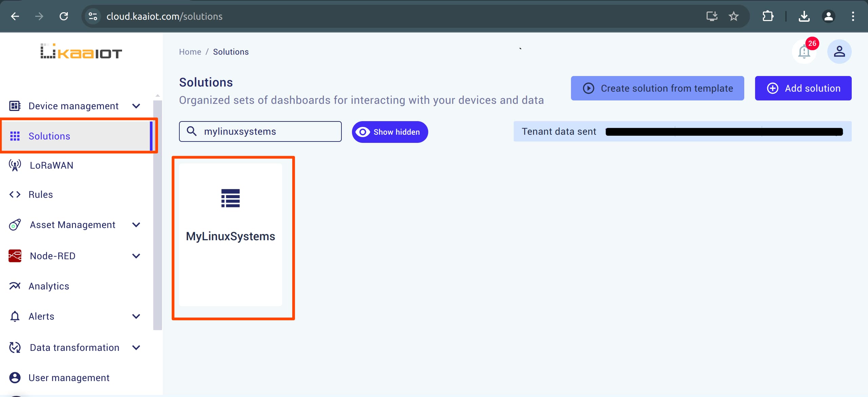Click the Rules sidebar icon
The height and width of the screenshot is (397, 868).
[15, 194]
